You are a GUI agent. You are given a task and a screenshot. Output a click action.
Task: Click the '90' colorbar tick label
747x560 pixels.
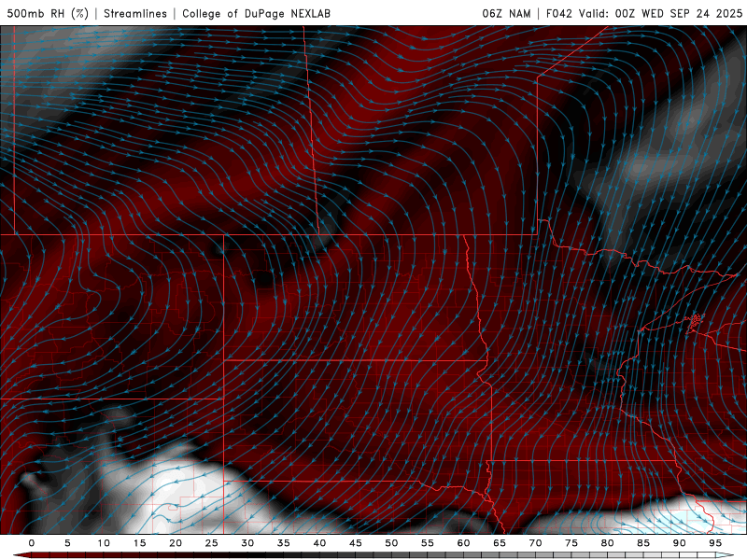679,543
